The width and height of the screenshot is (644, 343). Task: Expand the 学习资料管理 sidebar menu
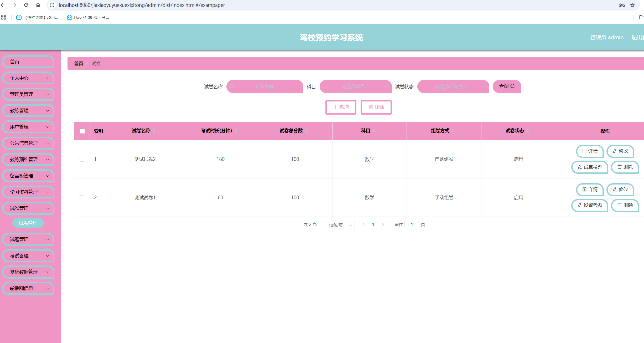(x=28, y=192)
